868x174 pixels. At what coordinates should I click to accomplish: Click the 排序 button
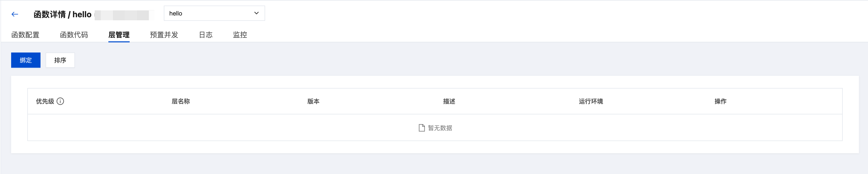pyautogui.click(x=60, y=60)
